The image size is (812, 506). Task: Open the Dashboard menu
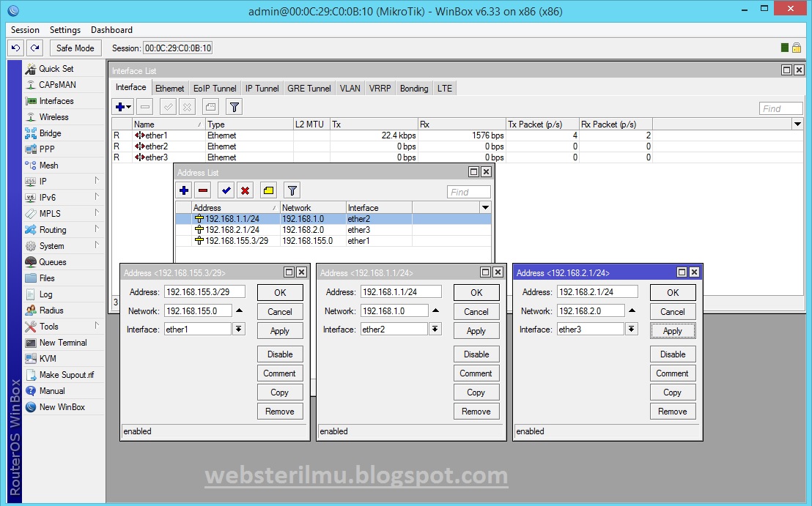[111, 29]
